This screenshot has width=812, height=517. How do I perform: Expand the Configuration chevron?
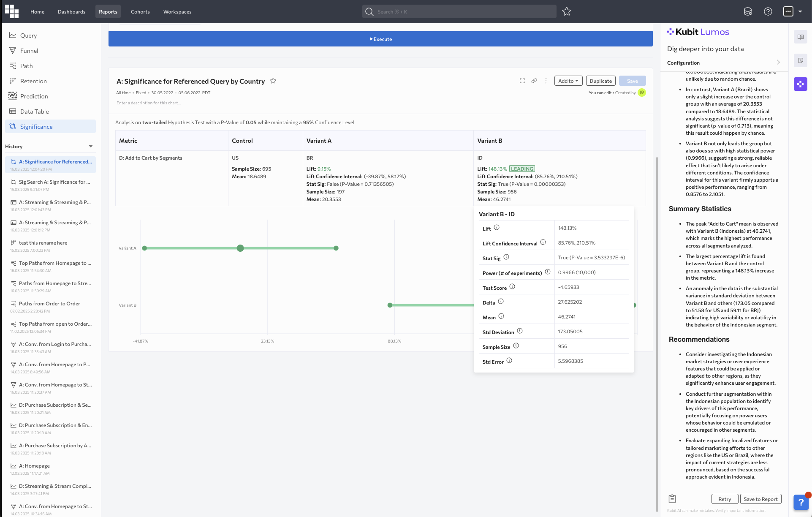pyautogui.click(x=778, y=63)
